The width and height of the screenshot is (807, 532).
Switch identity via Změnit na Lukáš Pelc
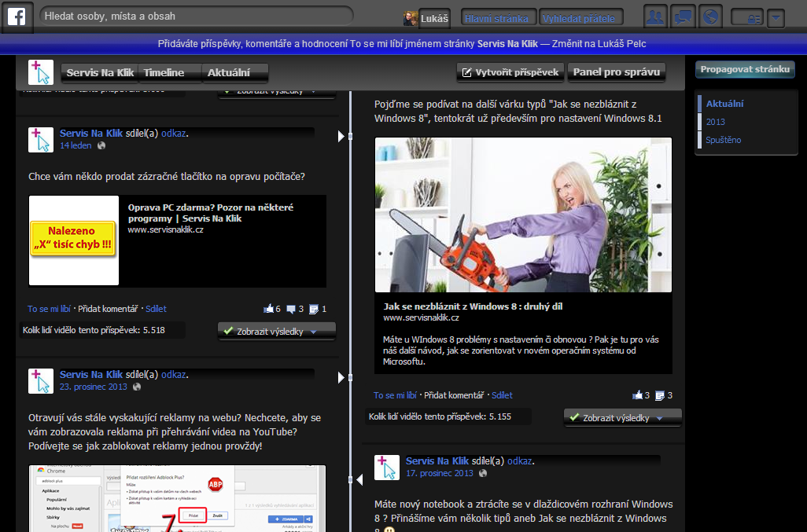[x=599, y=44]
